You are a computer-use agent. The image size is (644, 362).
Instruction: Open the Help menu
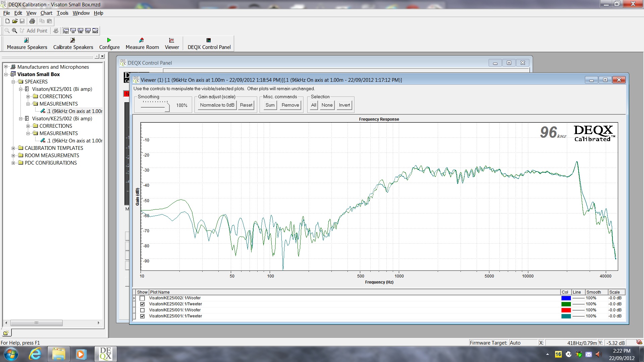click(98, 13)
